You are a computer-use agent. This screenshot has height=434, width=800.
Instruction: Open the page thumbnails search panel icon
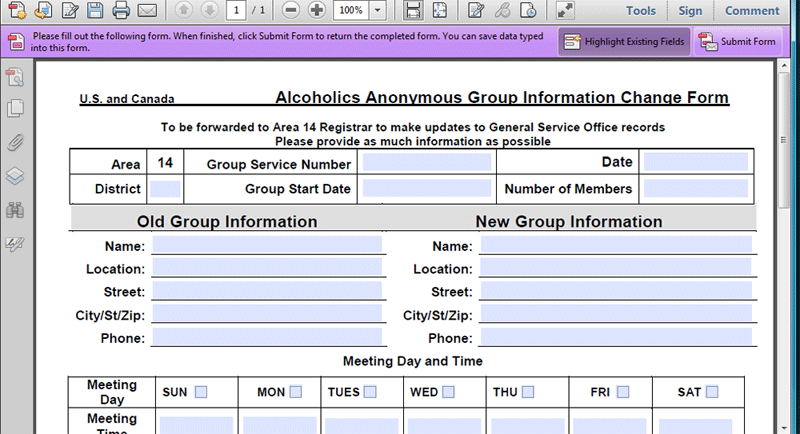pos(15,77)
